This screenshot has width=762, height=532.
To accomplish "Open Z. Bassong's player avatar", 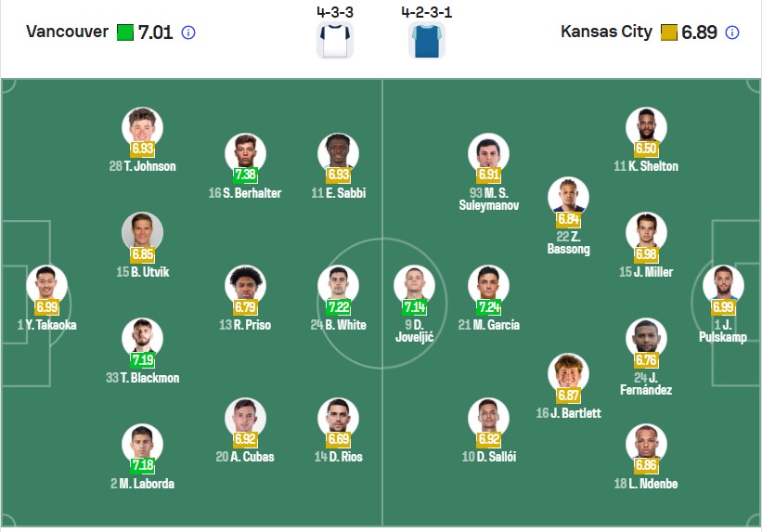I will [x=568, y=197].
